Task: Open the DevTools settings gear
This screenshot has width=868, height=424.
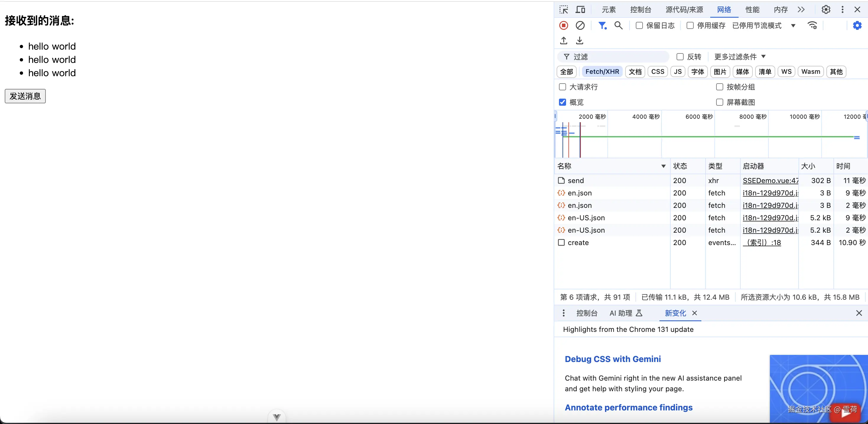Action: point(826,9)
